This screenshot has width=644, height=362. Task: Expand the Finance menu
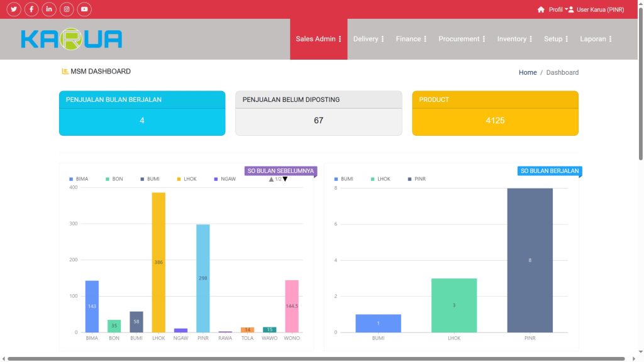click(x=411, y=39)
